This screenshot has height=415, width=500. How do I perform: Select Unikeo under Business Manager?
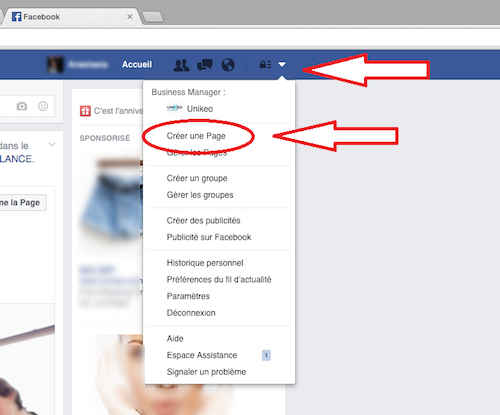[x=200, y=109]
